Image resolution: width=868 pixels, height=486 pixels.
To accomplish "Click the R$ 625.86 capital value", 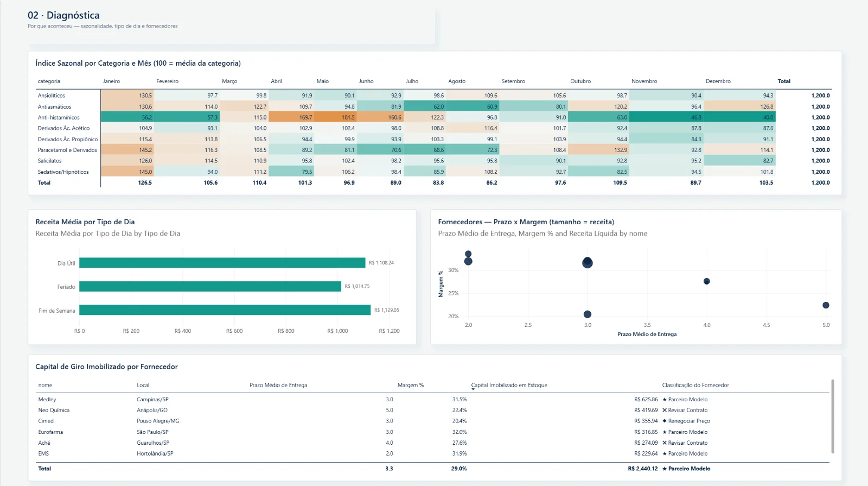I will tap(646, 400).
